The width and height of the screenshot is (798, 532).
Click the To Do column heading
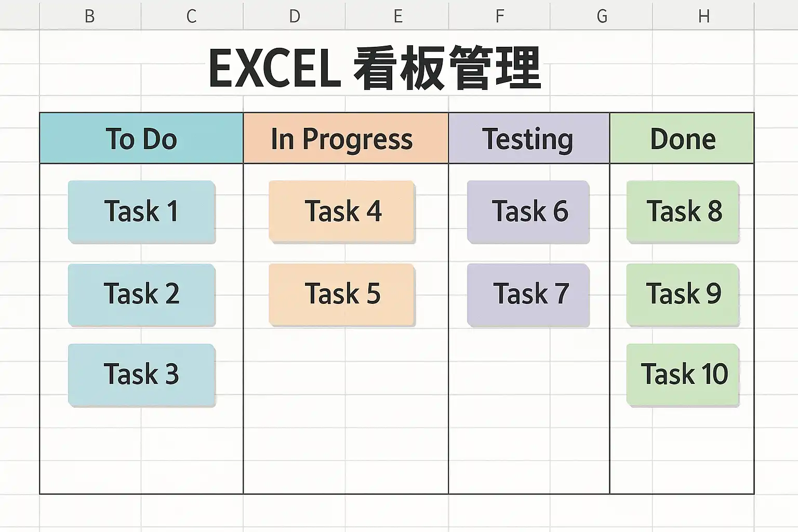[x=141, y=139]
